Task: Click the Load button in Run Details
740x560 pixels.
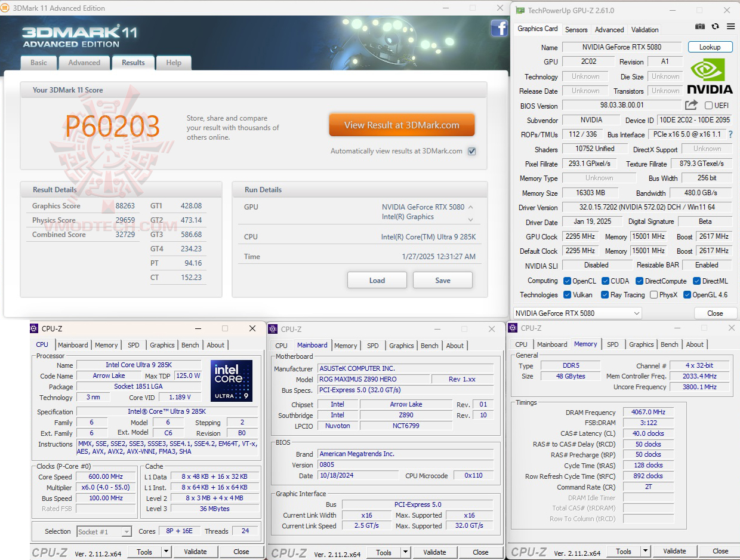Action: pos(377,280)
